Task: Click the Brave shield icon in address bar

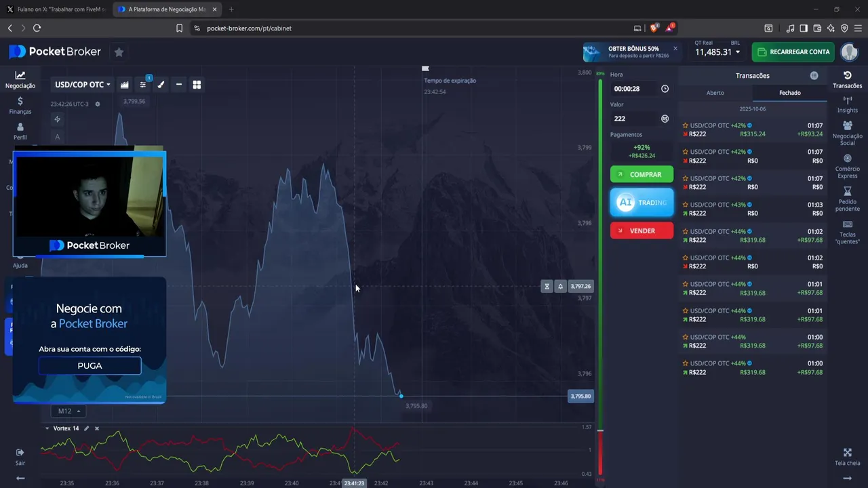Action: click(x=654, y=28)
